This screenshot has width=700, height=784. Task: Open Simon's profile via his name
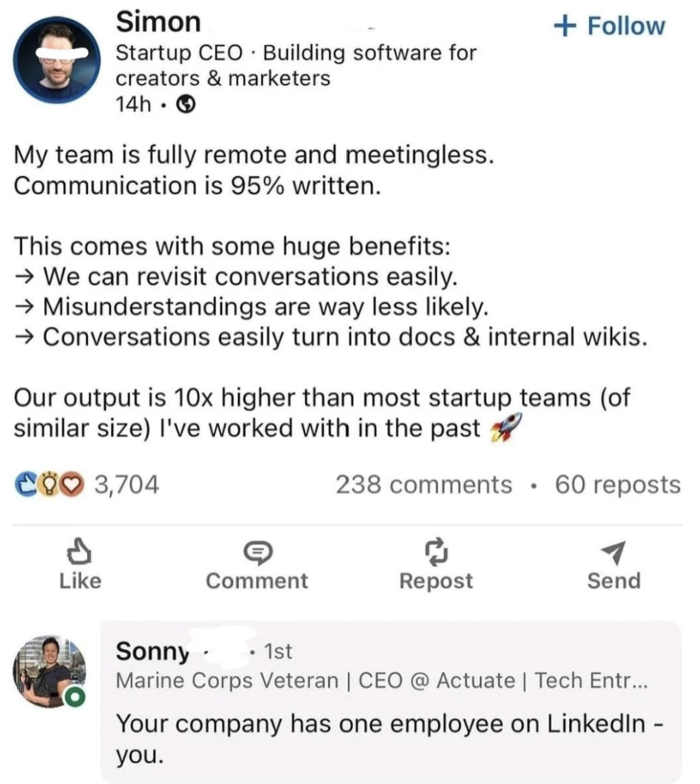coord(158,22)
